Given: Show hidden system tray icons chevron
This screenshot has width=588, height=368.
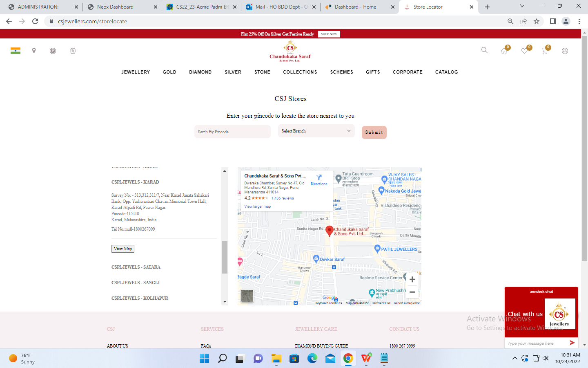Looking at the screenshot, I should 514,358.
